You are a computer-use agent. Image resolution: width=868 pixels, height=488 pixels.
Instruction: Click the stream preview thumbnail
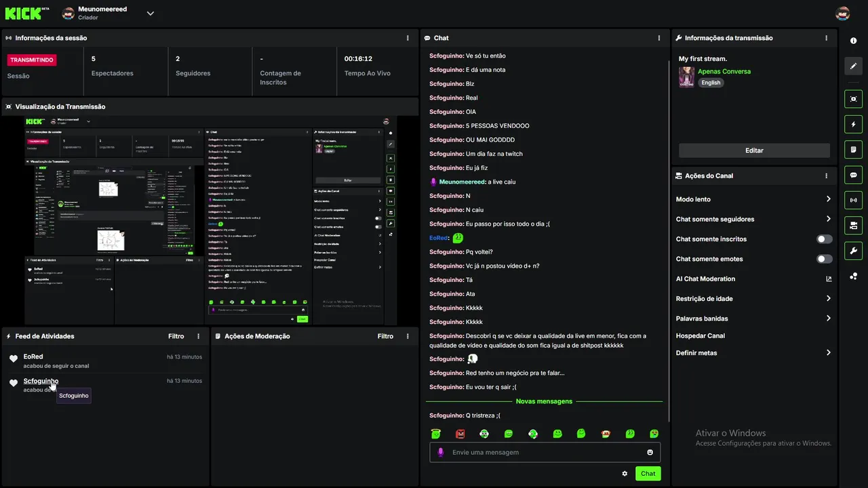pyautogui.click(x=211, y=220)
